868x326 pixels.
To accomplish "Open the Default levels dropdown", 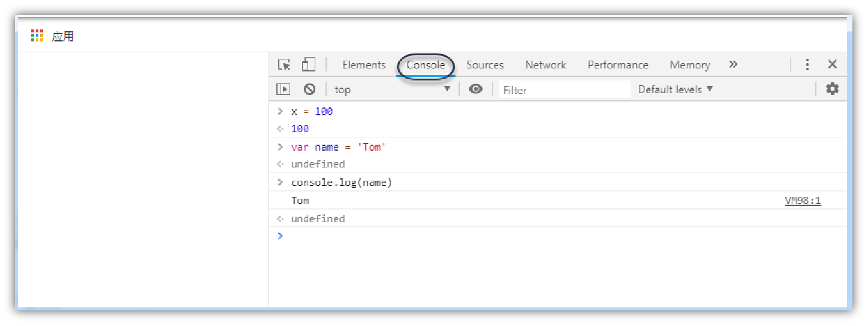I will pyautogui.click(x=676, y=89).
